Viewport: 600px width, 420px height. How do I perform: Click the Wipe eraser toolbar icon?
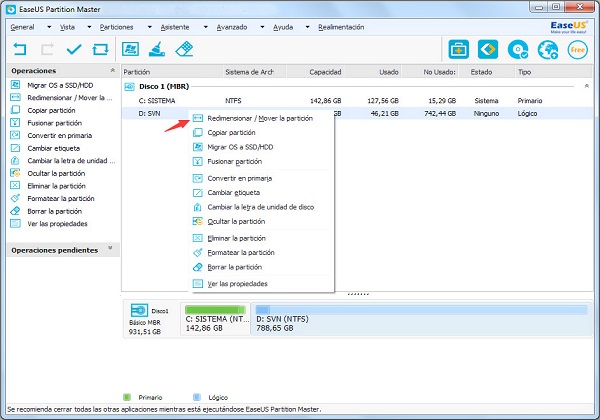pyautogui.click(x=184, y=49)
